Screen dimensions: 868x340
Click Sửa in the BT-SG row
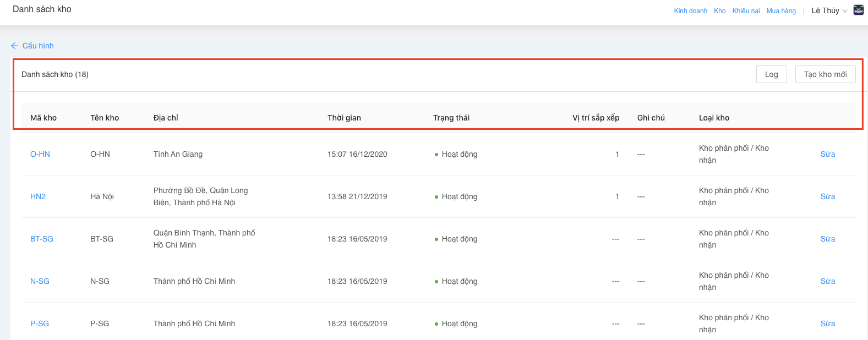pyautogui.click(x=827, y=239)
